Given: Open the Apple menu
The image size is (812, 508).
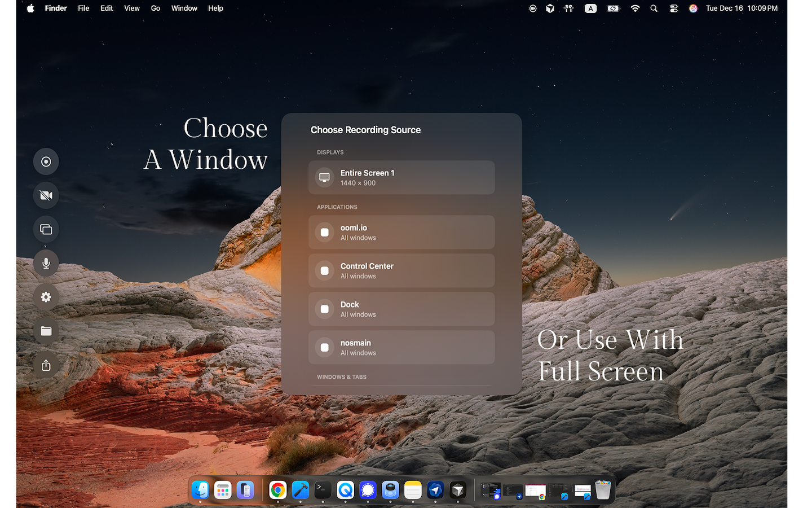Looking at the screenshot, I should click(x=30, y=8).
